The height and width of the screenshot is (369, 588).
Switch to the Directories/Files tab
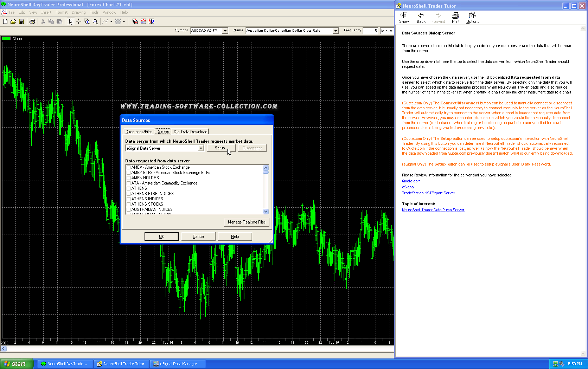(139, 132)
